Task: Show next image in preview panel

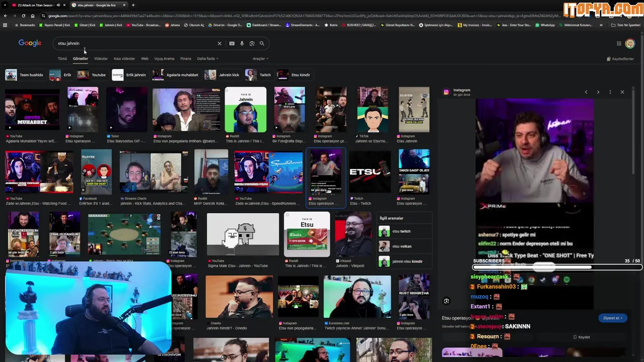Action: (598, 92)
